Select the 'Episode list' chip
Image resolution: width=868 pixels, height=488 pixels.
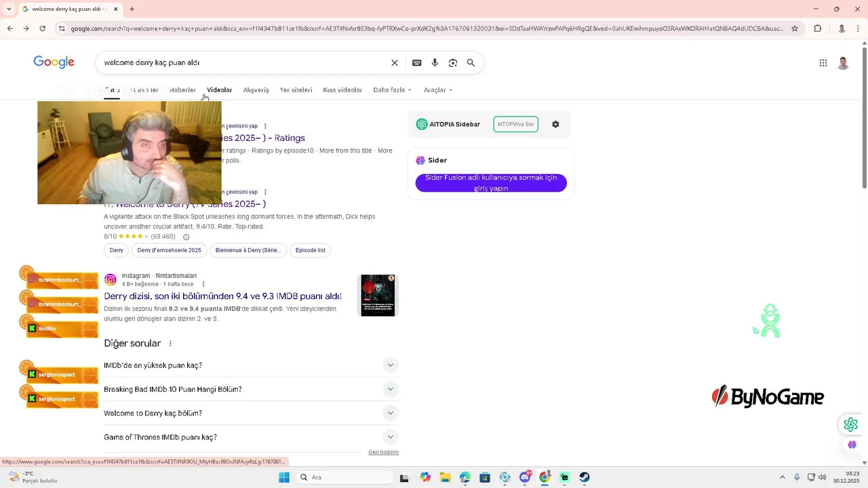[x=311, y=250]
